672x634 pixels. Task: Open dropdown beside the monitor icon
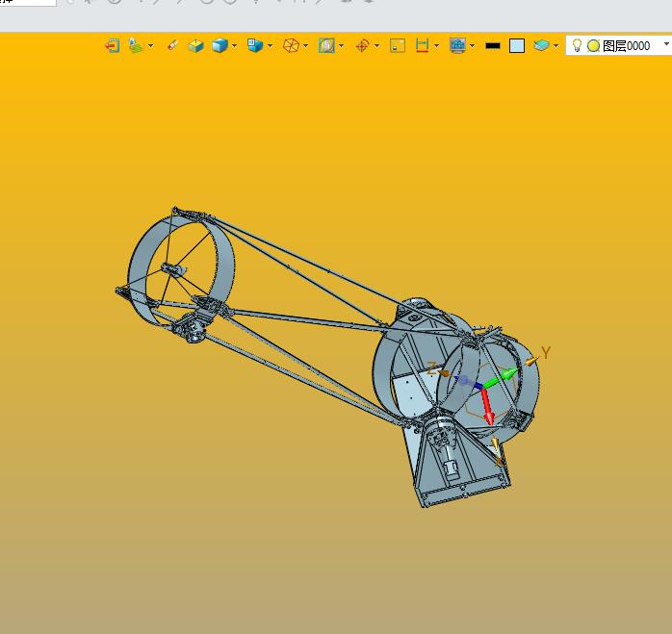pyautogui.click(x=472, y=45)
